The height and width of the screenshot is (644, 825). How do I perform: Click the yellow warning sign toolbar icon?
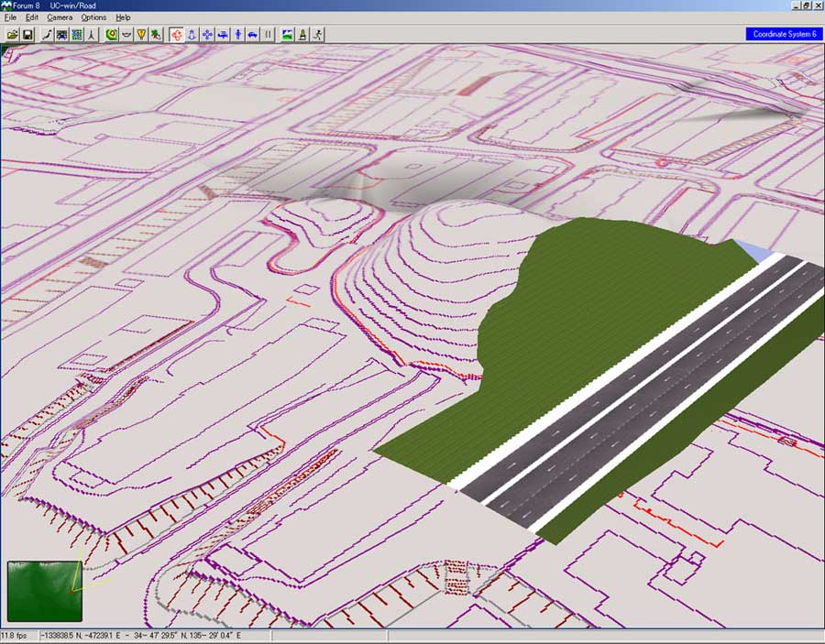[x=142, y=35]
